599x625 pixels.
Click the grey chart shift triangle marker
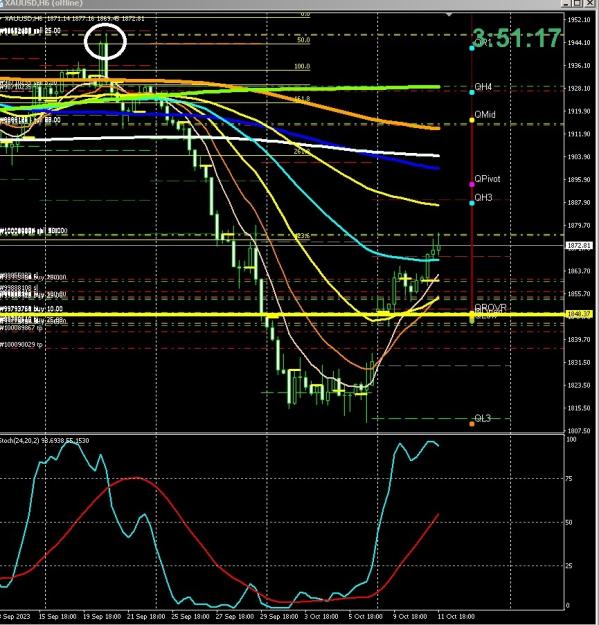tap(449, 14)
